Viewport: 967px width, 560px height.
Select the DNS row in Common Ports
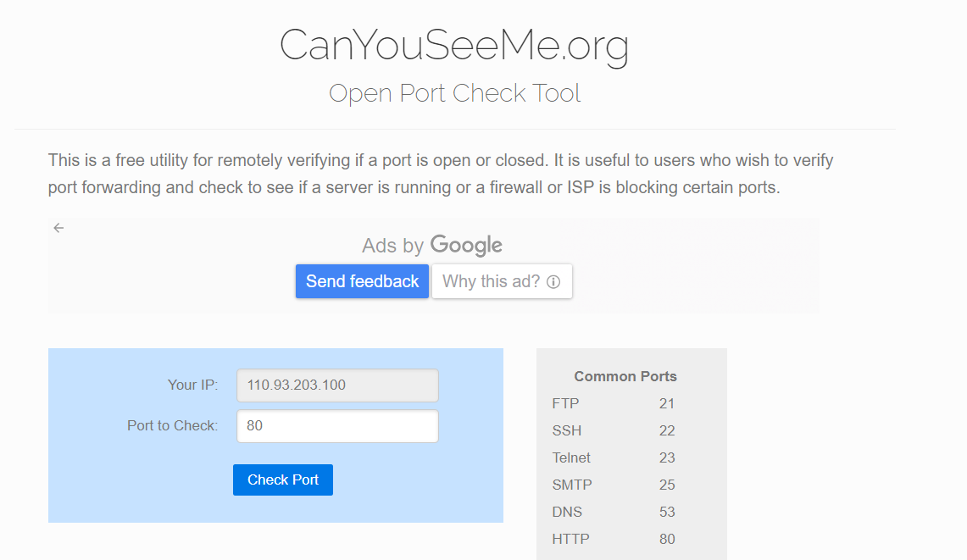pyautogui.click(x=567, y=512)
